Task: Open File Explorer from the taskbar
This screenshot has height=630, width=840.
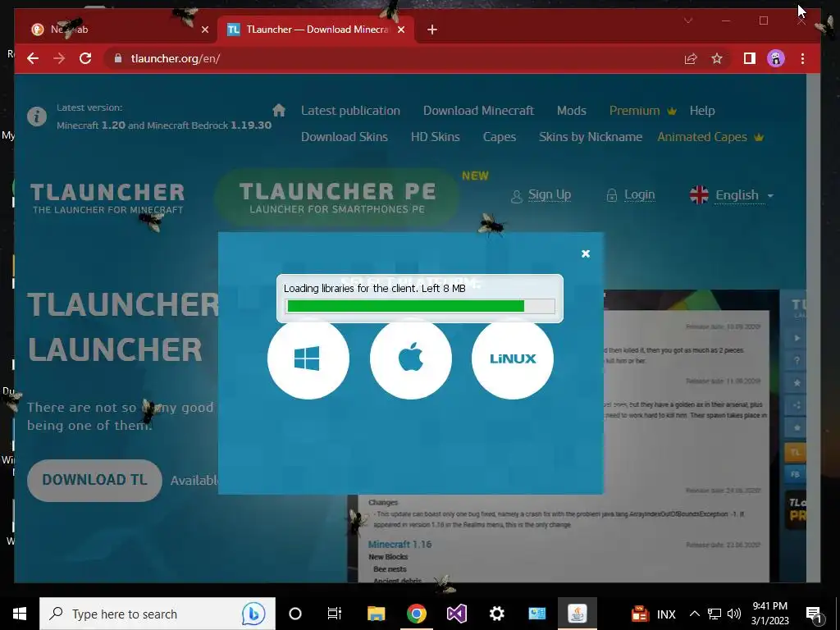Action: [x=376, y=614]
